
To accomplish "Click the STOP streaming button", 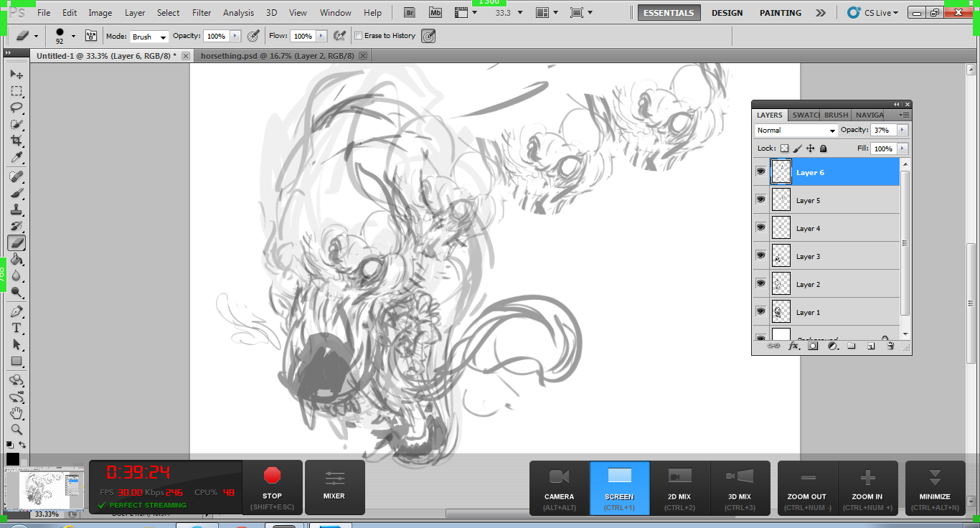I will point(272,486).
